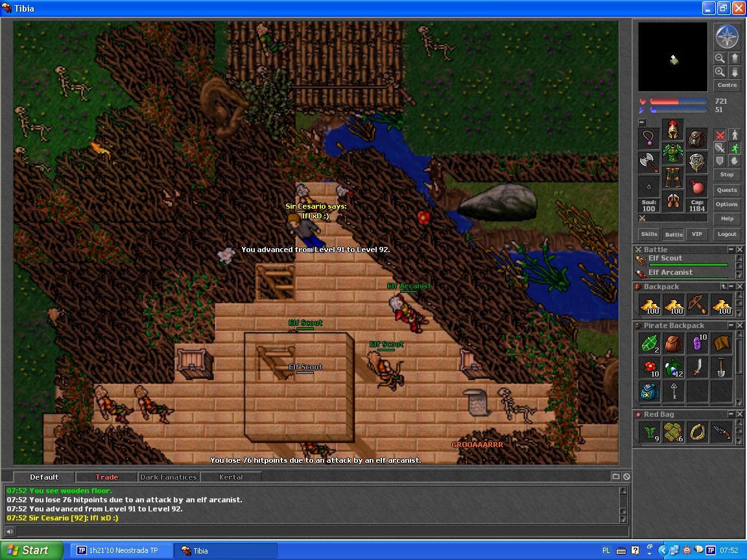The height and width of the screenshot is (560, 747).
Task: Zoom in the minimap
Action: [x=720, y=72]
